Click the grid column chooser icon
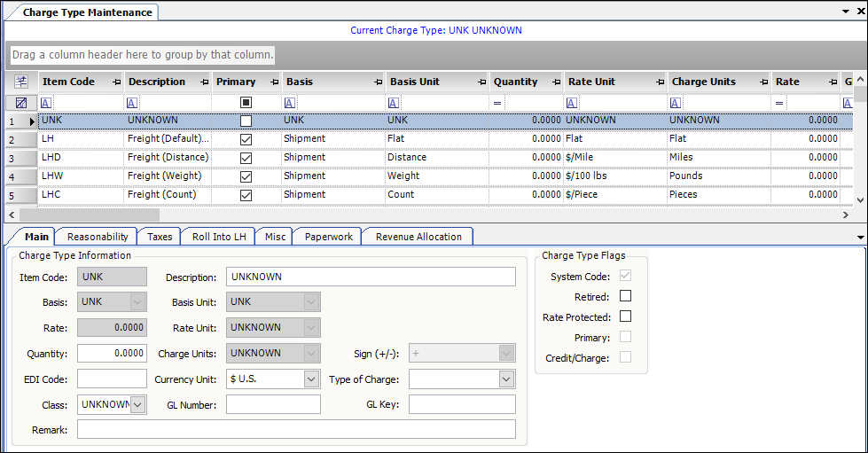868x453 pixels. tap(21, 82)
